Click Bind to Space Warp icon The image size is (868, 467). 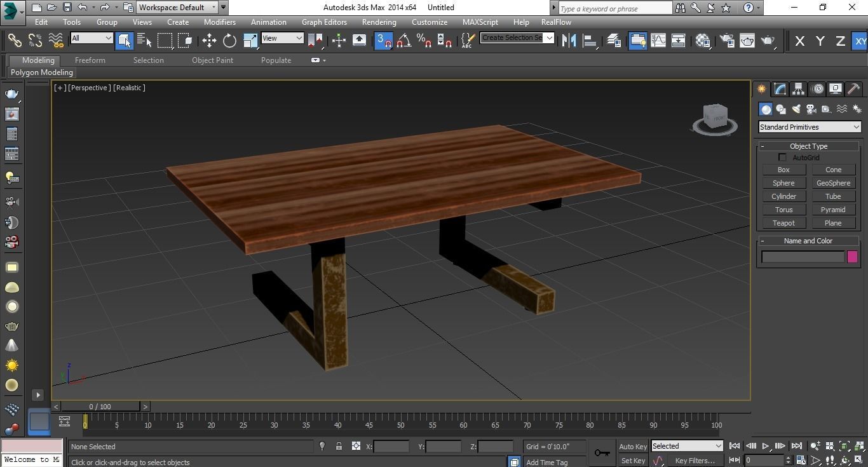[56, 40]
